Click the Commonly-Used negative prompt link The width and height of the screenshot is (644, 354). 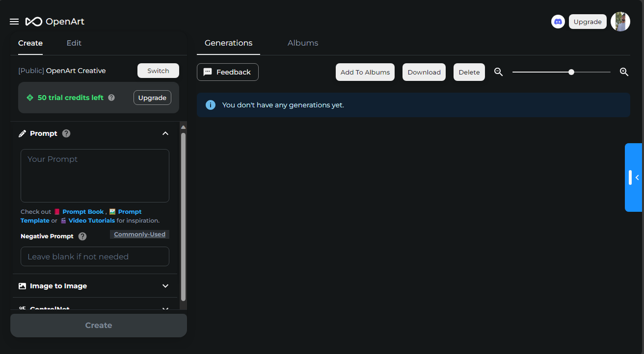pyautogui.click(x=139, y=234)
